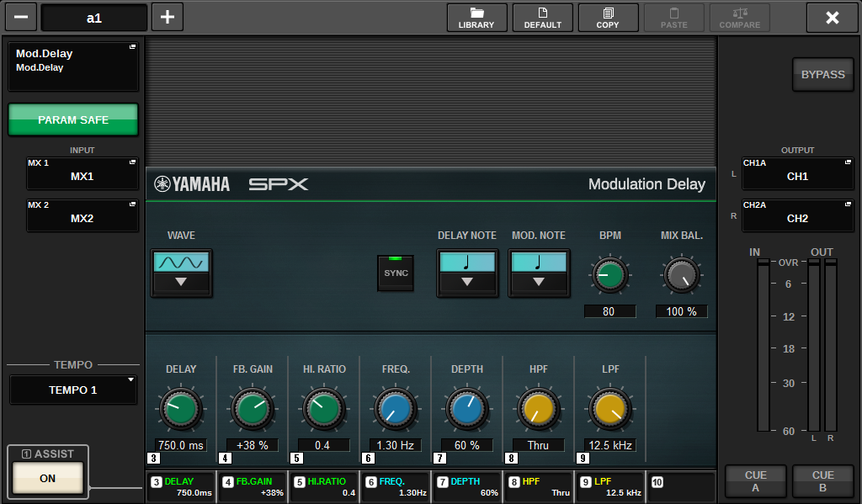The image size is (862, 504).
Task: Load Default effect settings
Action: tap(542, 18)
